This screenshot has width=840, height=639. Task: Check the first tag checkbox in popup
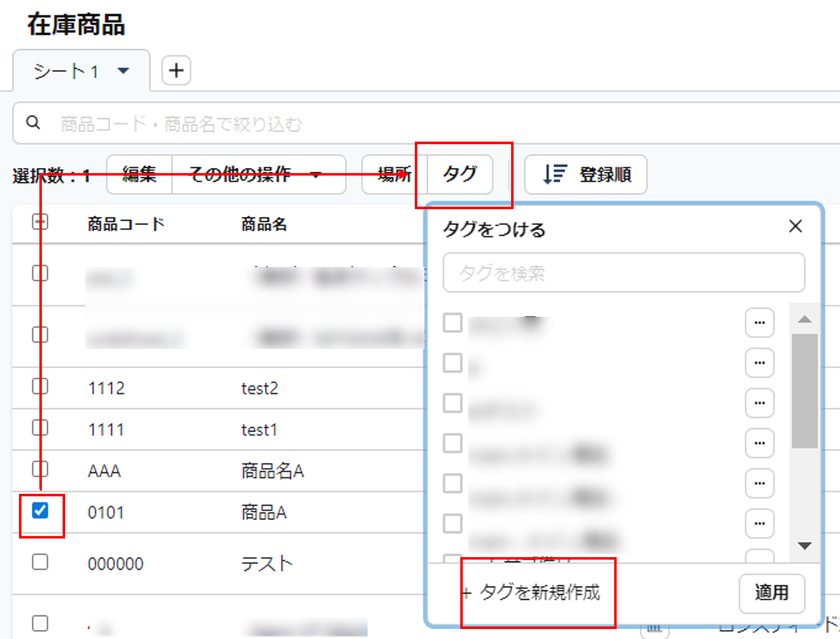(452, 323)
